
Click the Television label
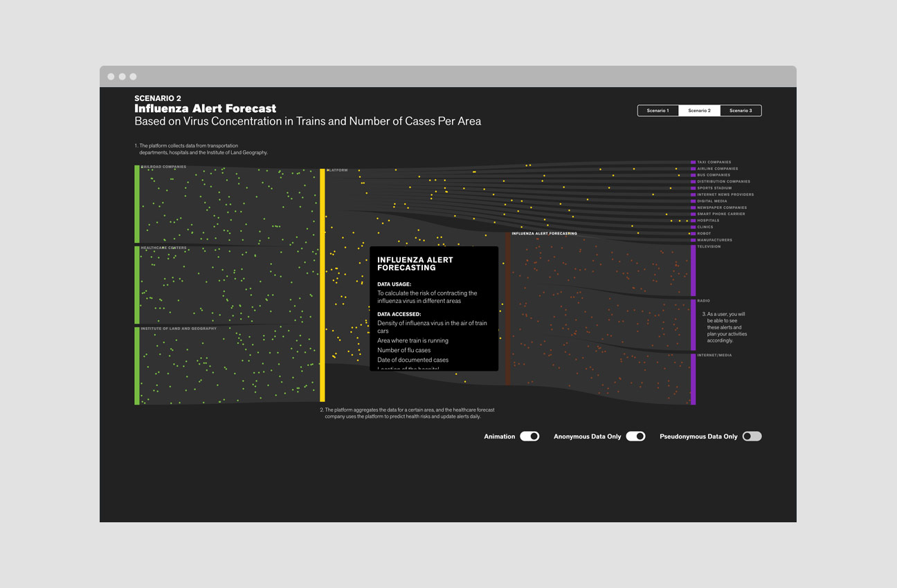pyautogui.click(x=709, y=247)
